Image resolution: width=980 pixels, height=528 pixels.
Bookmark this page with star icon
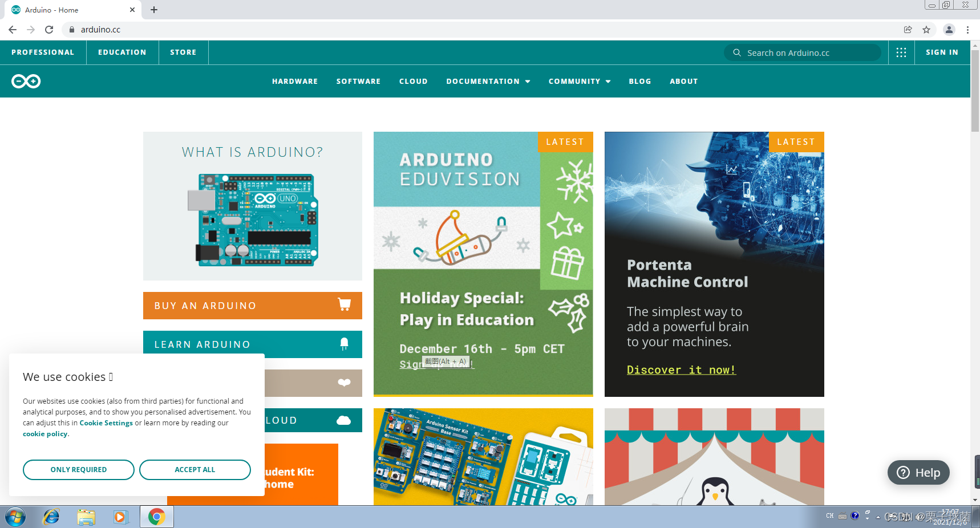926,30
